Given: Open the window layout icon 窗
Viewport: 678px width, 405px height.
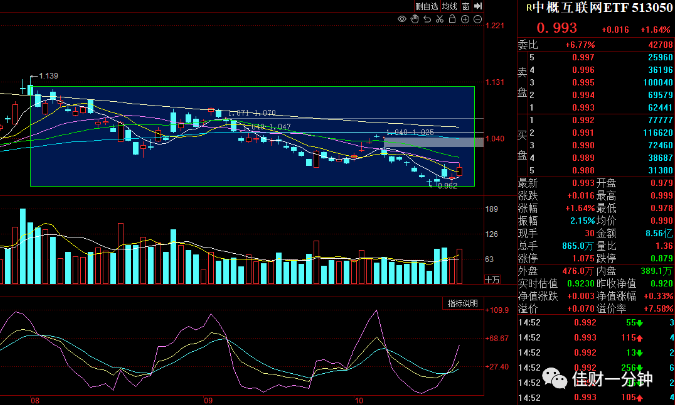Looking at the screenshot, I should [x=466, y=6].
